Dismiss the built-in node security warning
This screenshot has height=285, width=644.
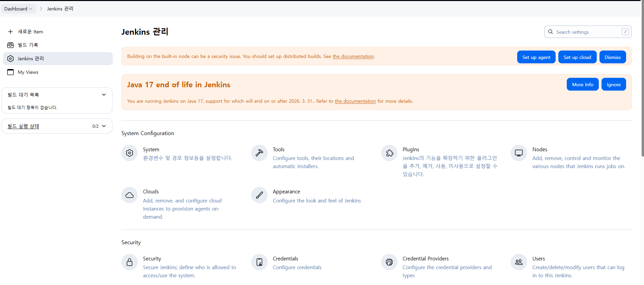613,57
